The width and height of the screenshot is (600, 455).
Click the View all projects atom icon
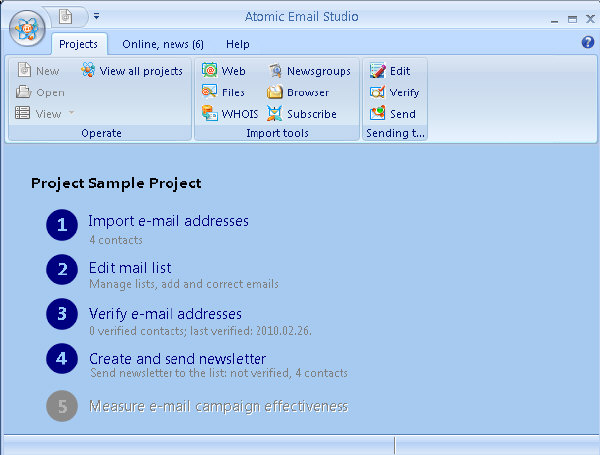click(x=88, y=70)
